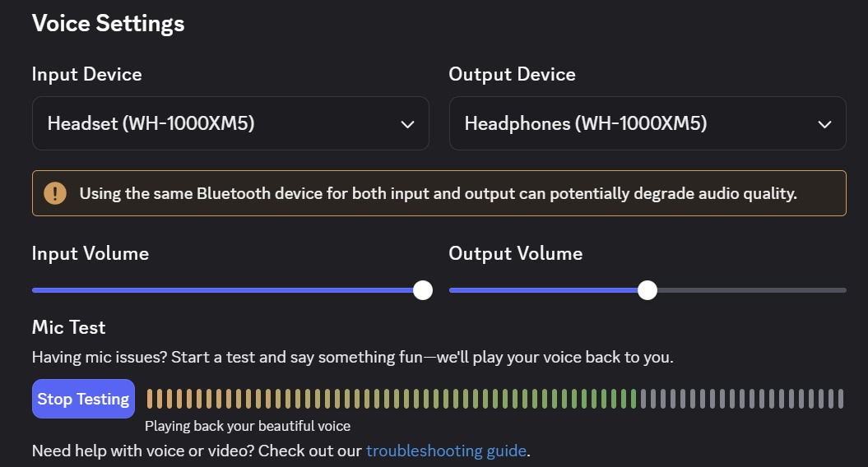Click the Input Device dropdown chevron arrow

pyautogui.click(x=407, y=124)
